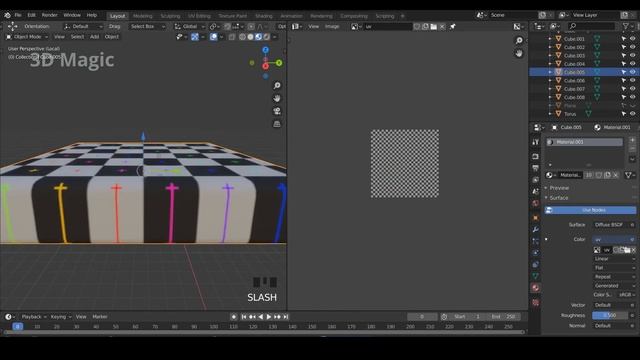Viewport: 640px width, 360px height.
Task: Click the pin image icon in image editor header
Action: coord(452,27)
